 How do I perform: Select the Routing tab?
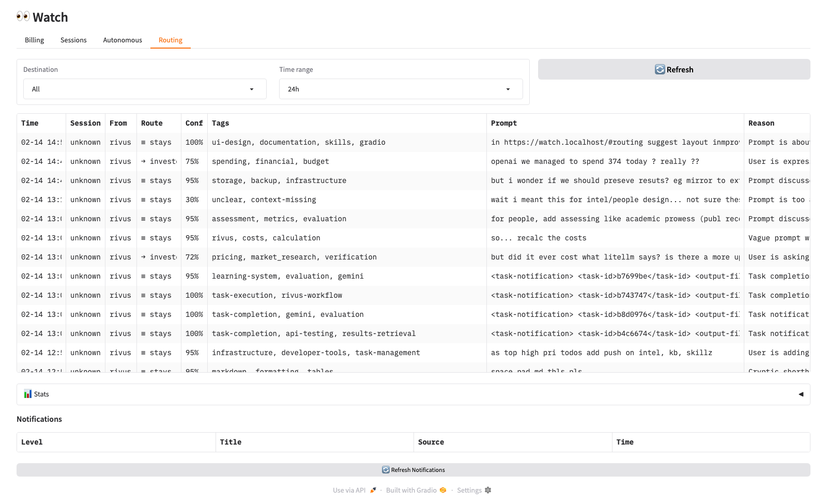[171, 40]
